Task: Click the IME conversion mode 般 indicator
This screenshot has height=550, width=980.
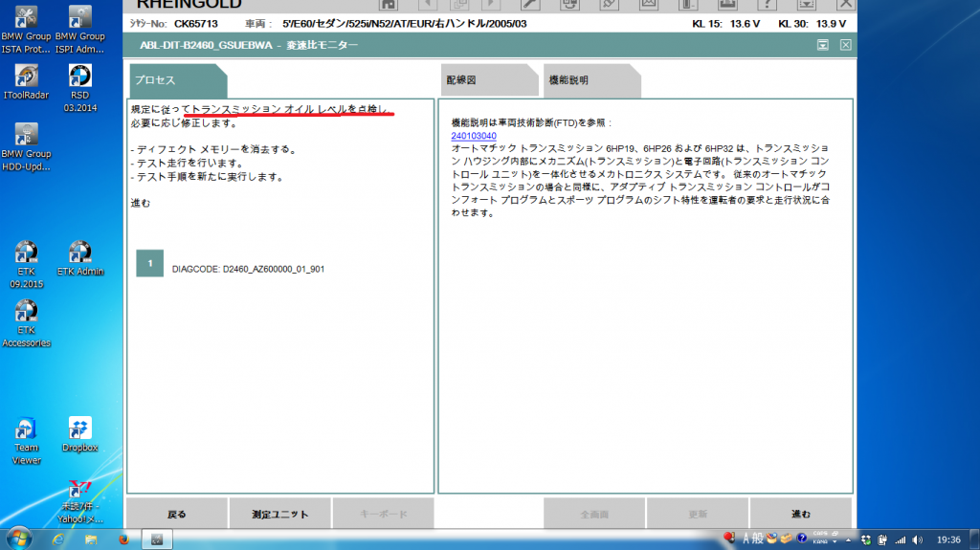Action: [x=758, y=539]
